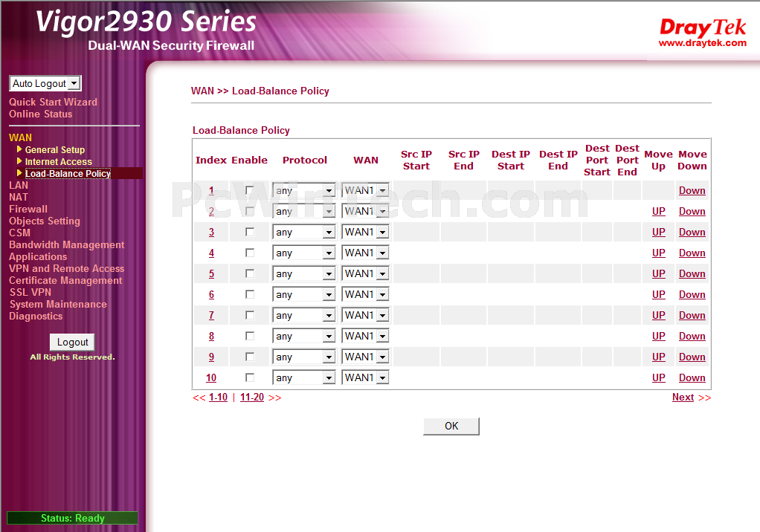
Task: Toggle the Enable checkbox for index 6
Action: tap(250, 294)
